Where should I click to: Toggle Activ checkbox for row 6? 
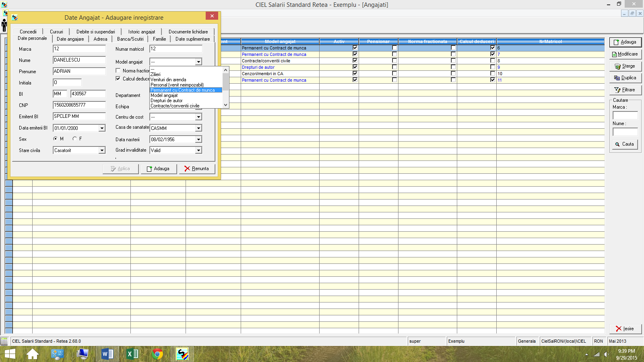click(355, 47)
